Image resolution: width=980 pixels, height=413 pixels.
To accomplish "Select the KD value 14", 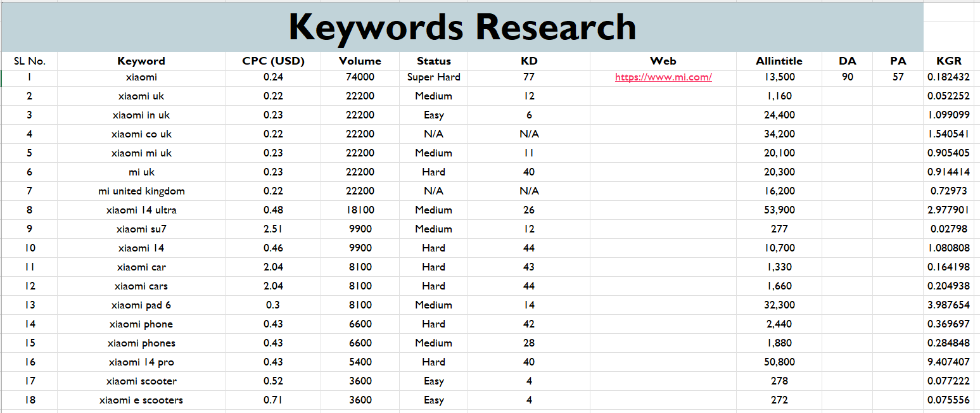I will pyautogui.click(x=529, y=305).
